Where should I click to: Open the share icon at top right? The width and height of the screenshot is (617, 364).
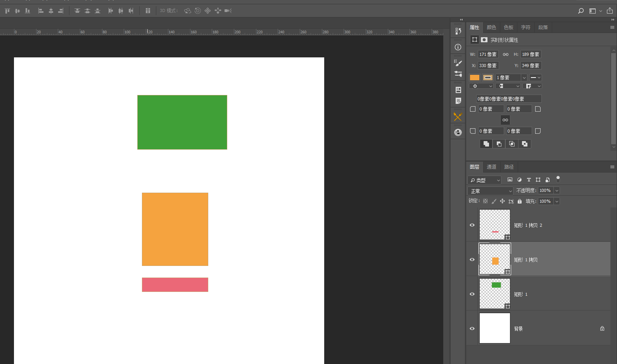pos(610,10)
